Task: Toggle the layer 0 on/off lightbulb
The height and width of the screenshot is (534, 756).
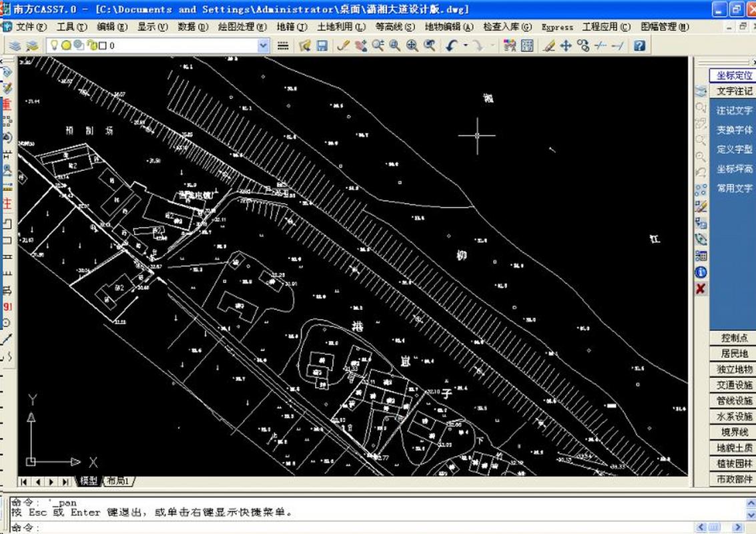Action: [x=54, y=45]
